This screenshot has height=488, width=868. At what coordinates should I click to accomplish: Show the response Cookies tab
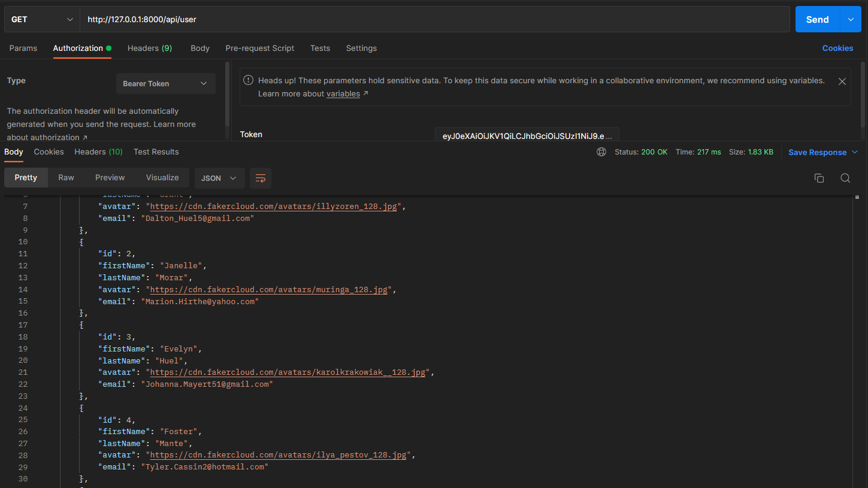point(49,151)
